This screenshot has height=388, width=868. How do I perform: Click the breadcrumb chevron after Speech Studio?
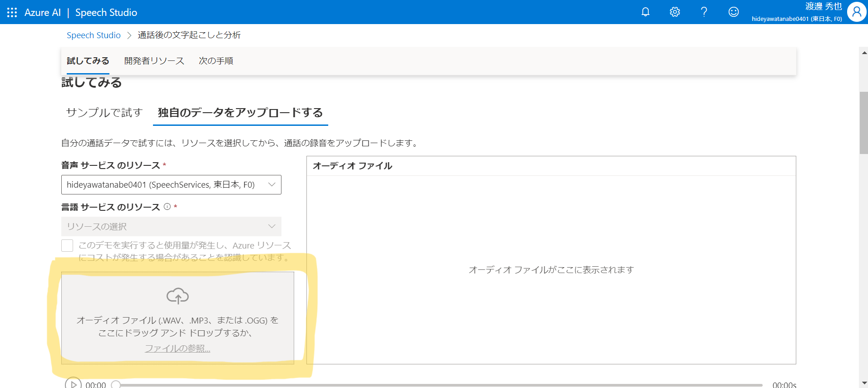pyautogui.click(x=129, y=35)
